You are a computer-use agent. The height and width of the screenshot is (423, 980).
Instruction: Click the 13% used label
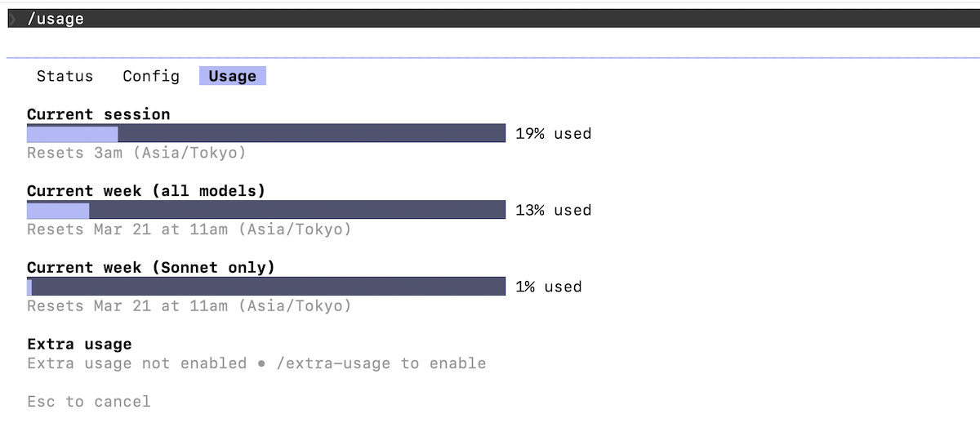point(553,210)
